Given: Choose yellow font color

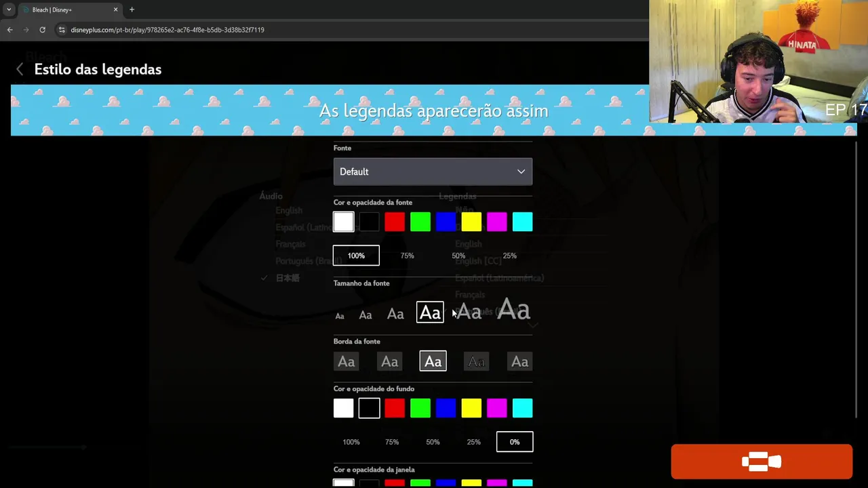Looking at the screenshot, I should pos(471,222).
